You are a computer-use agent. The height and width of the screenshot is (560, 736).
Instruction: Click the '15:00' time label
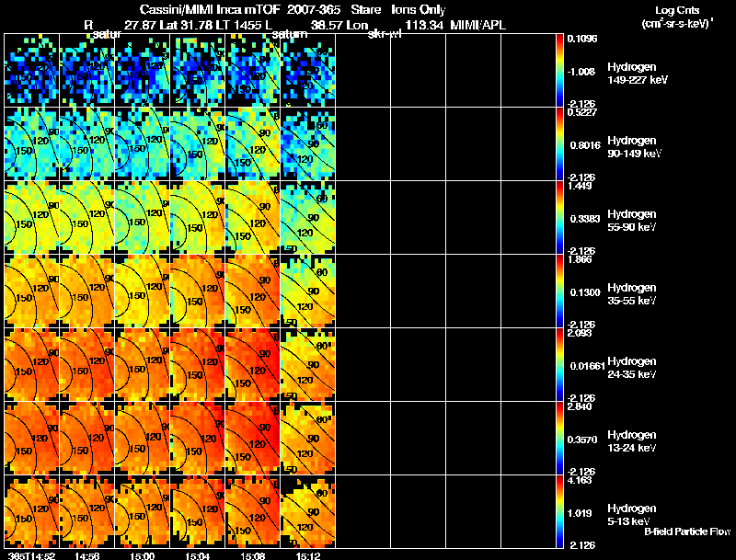click(x=143, y=556)
